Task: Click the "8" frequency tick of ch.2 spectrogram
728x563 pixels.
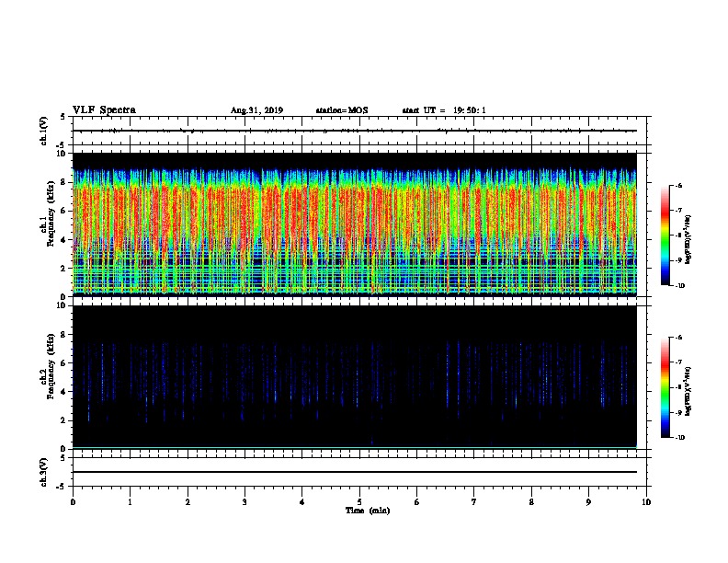Action: (x=63, y=335)
